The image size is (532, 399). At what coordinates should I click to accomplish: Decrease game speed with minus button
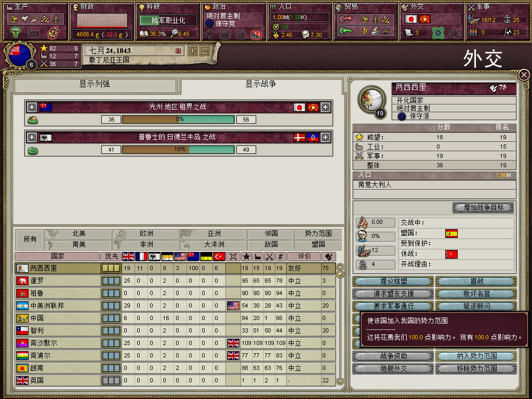(205, 51)
